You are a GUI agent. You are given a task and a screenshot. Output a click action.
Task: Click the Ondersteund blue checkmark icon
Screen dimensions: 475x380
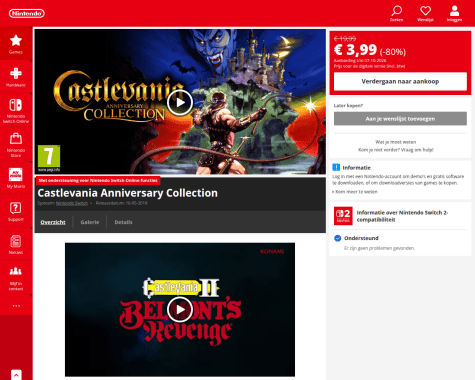click(x=338, y=238)
